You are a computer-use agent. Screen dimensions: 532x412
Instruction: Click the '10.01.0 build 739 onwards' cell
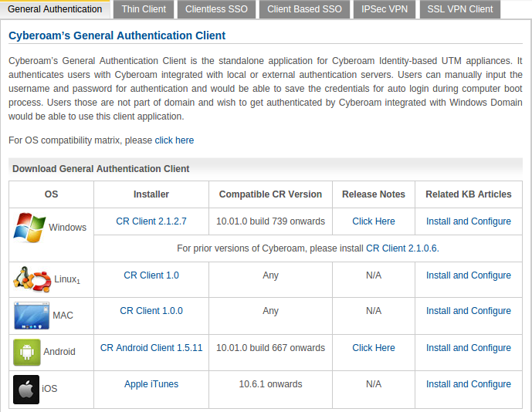click(x=270, y=221)
